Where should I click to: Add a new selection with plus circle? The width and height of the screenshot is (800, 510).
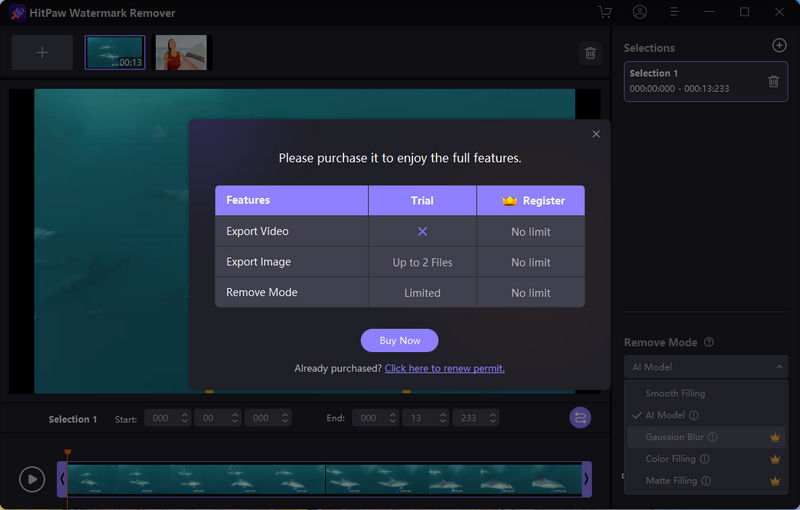click(x=779, y=45)
